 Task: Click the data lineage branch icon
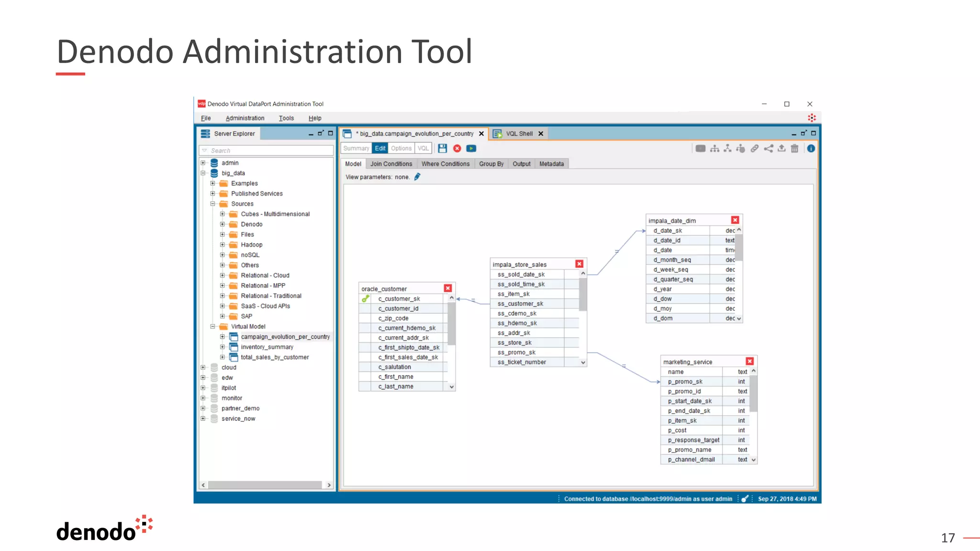[727, 148]
